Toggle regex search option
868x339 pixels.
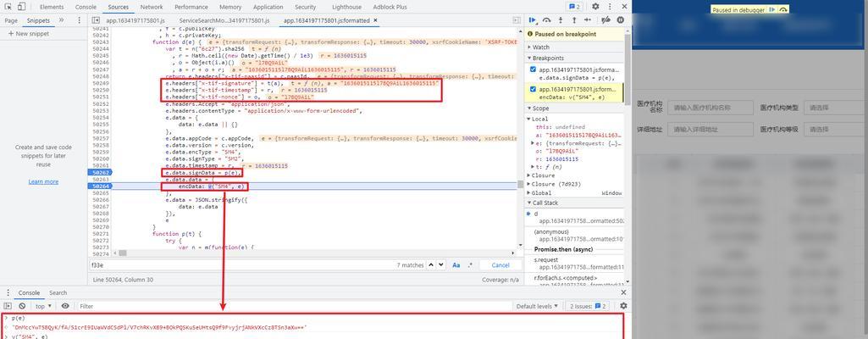pyautogui.click(x=471, y=264)
